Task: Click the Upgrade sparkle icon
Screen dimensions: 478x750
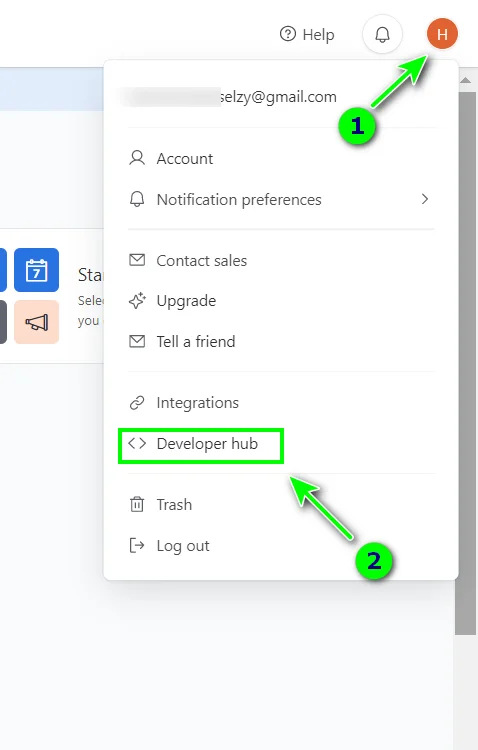Action: coord(137,300)
